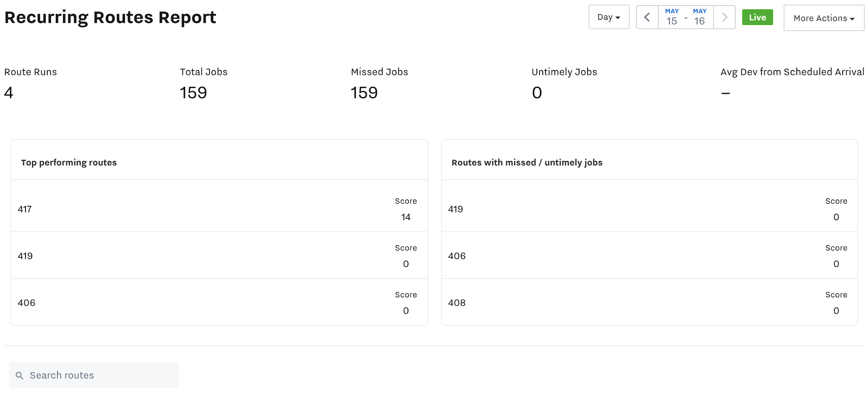Image resolution: width=868 pixels, height=393 pixels.
Task: Select route 406 in top performing routes
Action: (x=26, y=303)
